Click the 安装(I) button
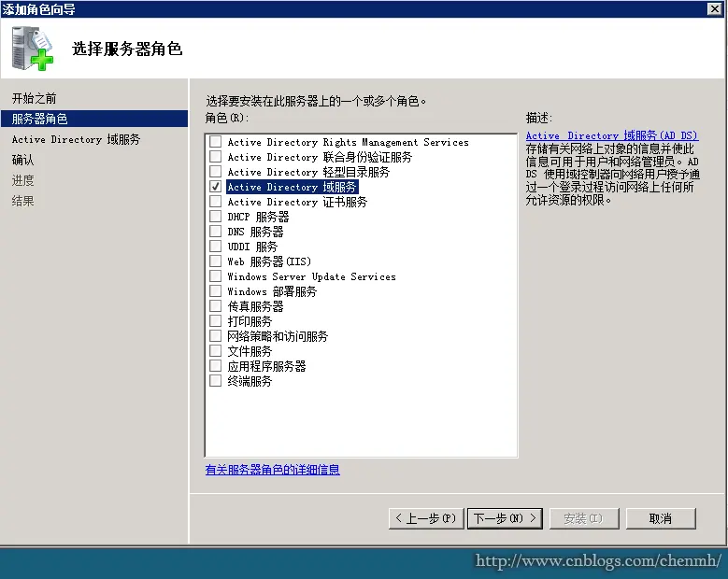Viewport: 728px width, 579px height. click(x=584, y=518)
